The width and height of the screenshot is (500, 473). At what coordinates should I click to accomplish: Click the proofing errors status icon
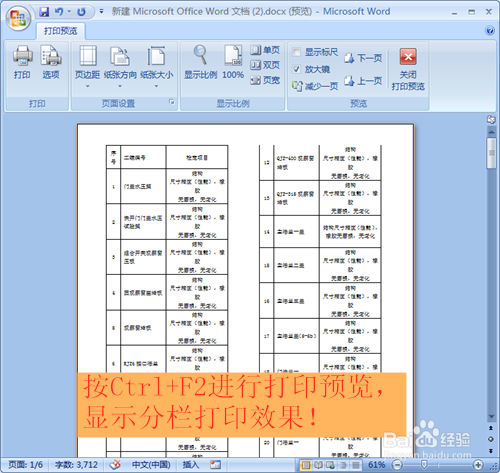click(115, 465)
